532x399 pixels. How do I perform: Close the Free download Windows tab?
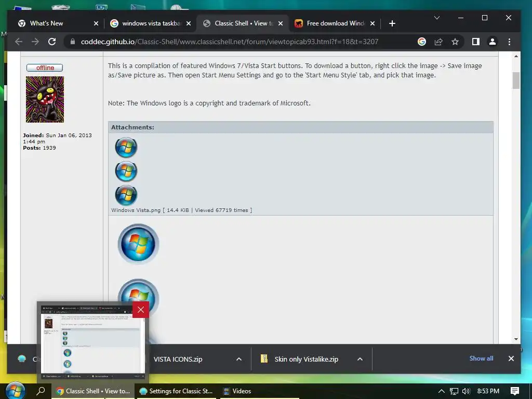(373, 23)
